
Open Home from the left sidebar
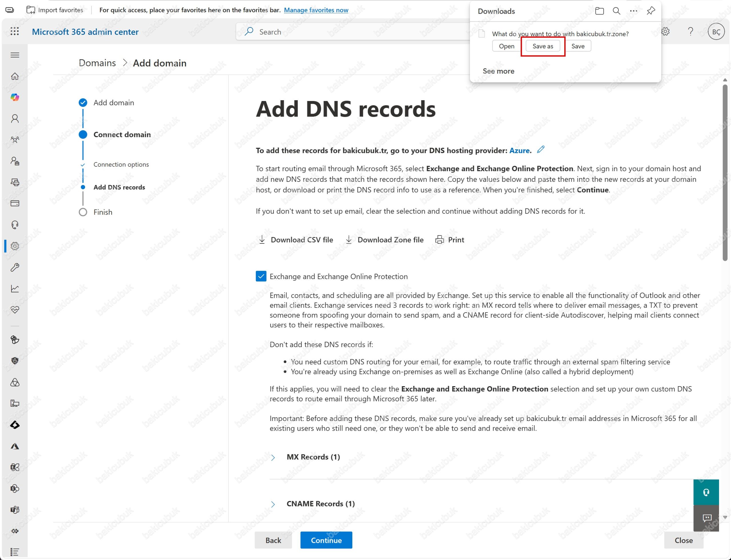15,76
